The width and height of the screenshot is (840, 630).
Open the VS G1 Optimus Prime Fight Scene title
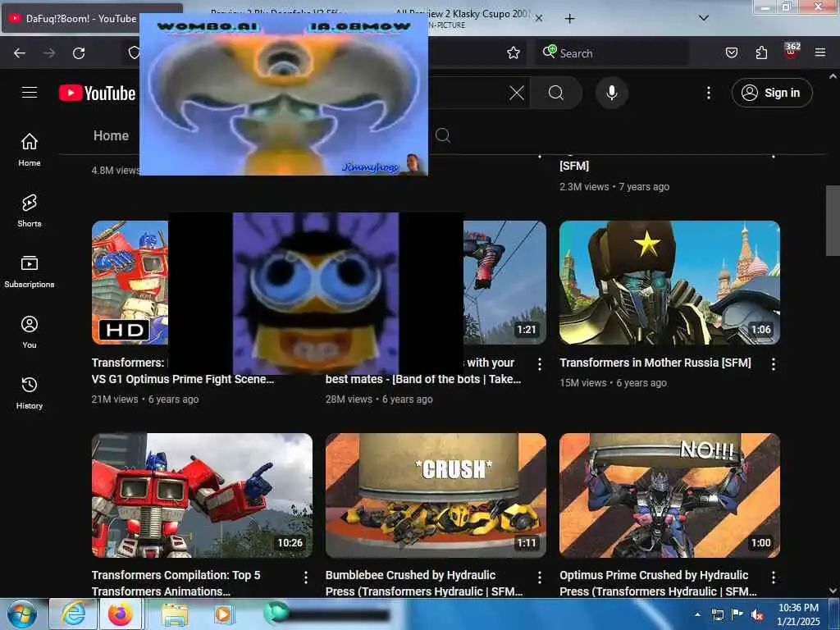(183, 379)
